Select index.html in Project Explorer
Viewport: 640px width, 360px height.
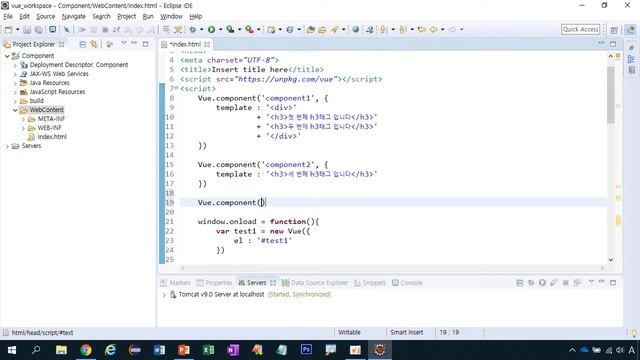coord(52,137)
